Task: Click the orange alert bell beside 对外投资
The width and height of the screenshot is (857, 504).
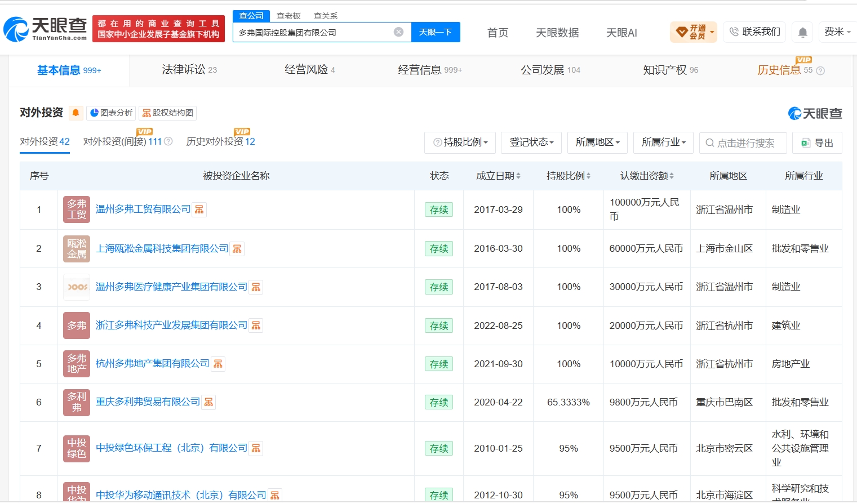Action: tap(76, 113)
